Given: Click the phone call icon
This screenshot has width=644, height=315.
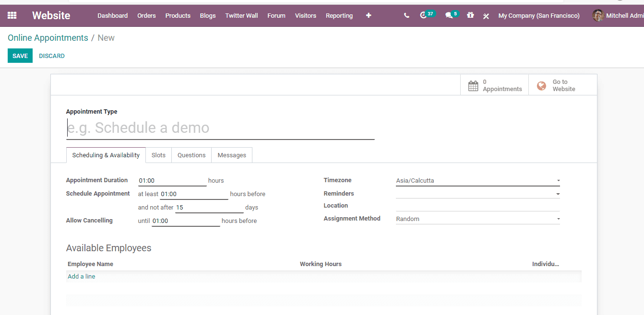Looking at the screenshot, I should tap(406, 15).
